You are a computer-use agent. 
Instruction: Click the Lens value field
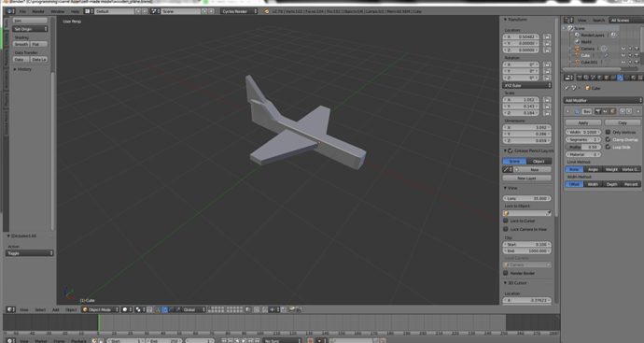pos(527,198)
